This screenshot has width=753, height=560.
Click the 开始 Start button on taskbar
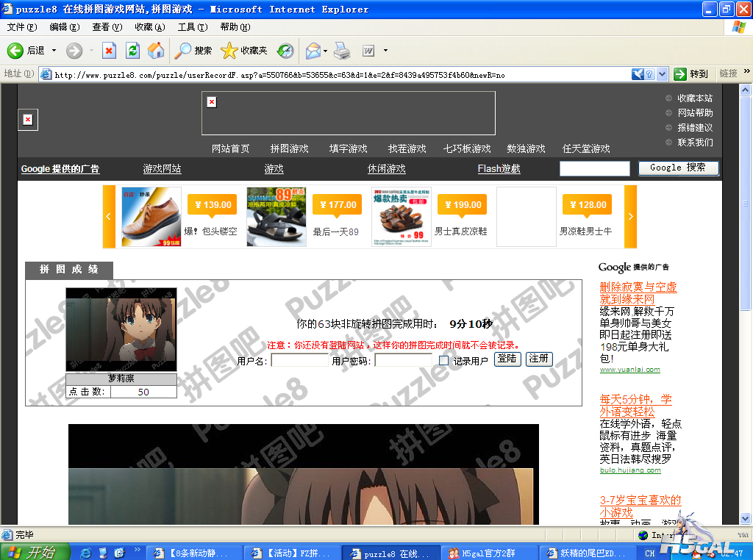pyautogui.click(x=35, y=552)
